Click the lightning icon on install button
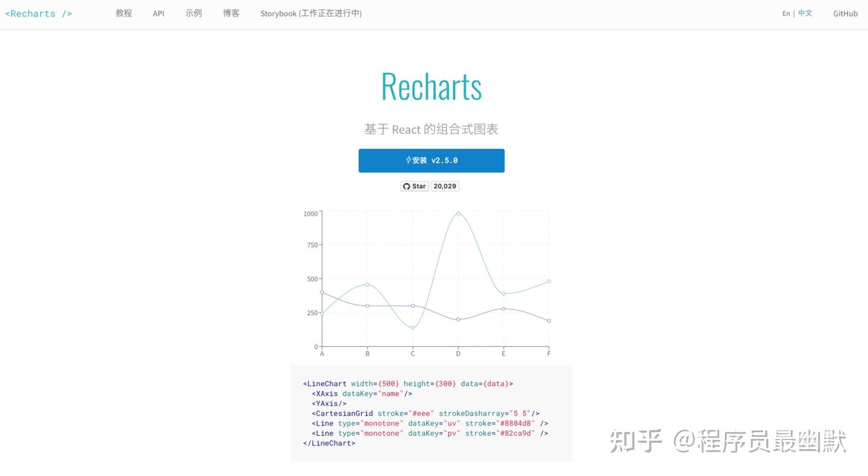868x476 pixels. [x=408, y=160]
